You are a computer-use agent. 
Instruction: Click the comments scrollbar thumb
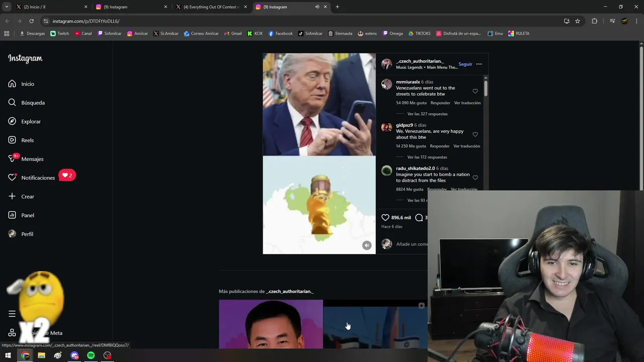tap(486, 87)
